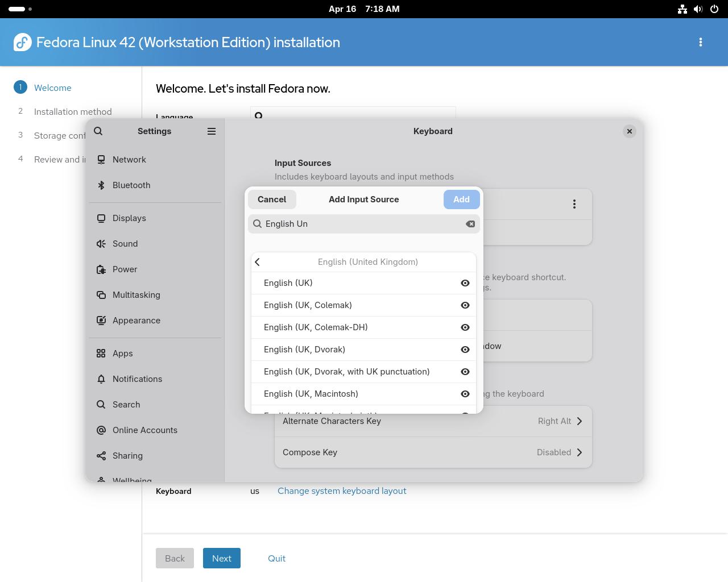Click the input source search field

pyautogui.click(x=364, y=224)
